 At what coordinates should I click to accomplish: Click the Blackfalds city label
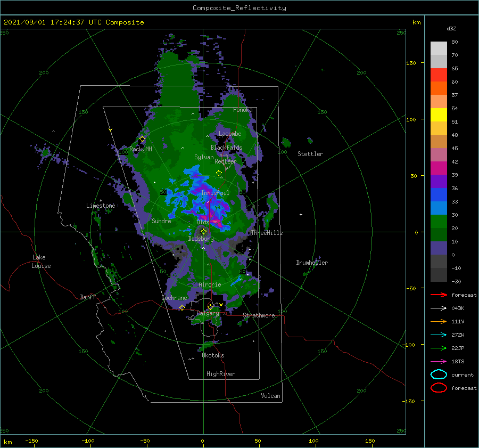226,148
